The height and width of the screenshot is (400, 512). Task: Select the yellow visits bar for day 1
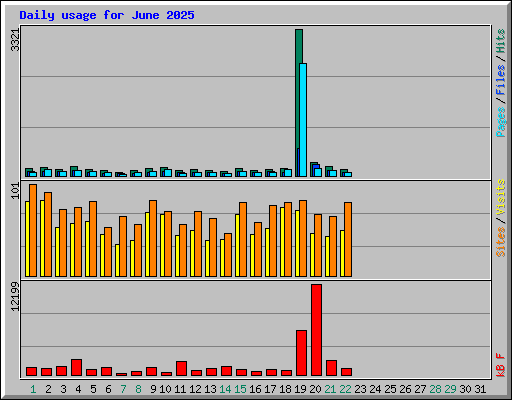pyautogui.click(x=27, y=239)
